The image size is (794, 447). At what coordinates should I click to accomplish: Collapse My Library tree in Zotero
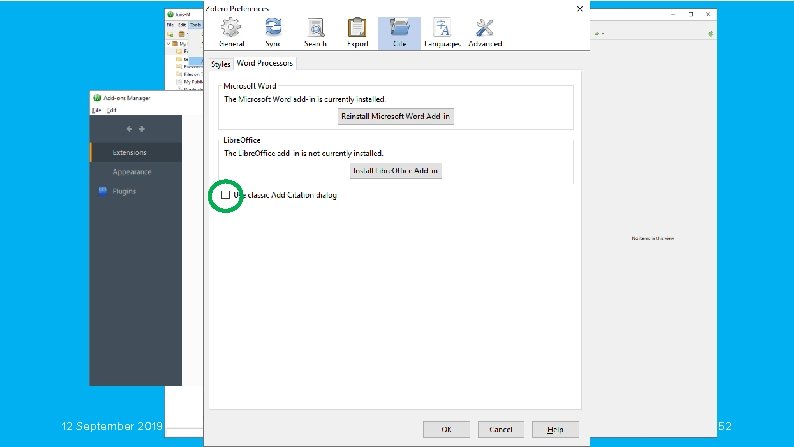tap(169, 44)
